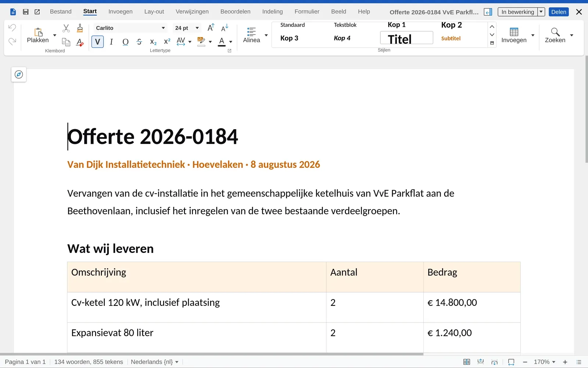Click the Zoeken magnifier icon
Screen dimensions: 588x368
555,35
